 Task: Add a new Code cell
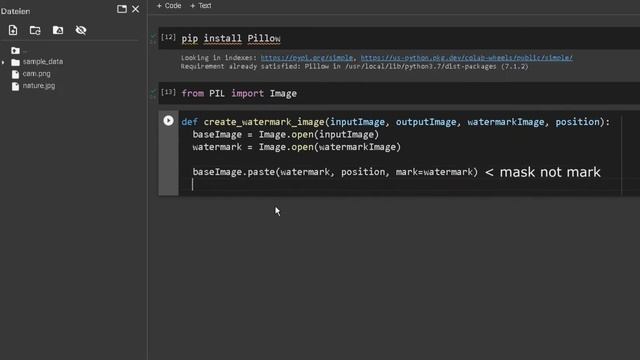[x=169, y=6]
